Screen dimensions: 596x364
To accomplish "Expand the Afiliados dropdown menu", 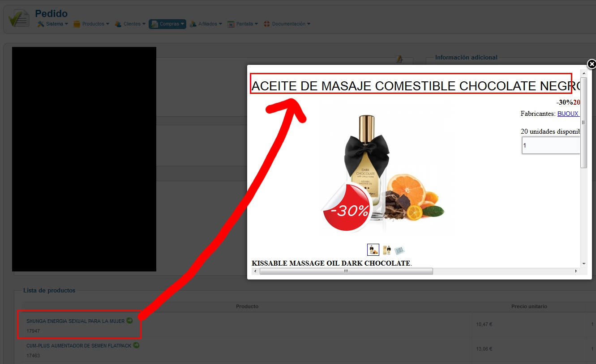I will [206, 24].
